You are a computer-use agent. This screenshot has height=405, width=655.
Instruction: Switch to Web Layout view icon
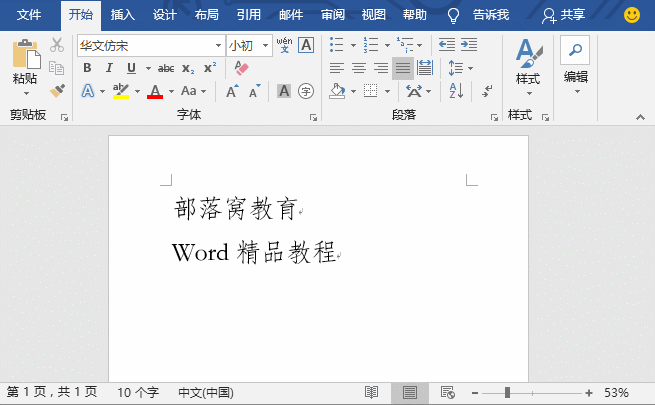pos(447,392)
